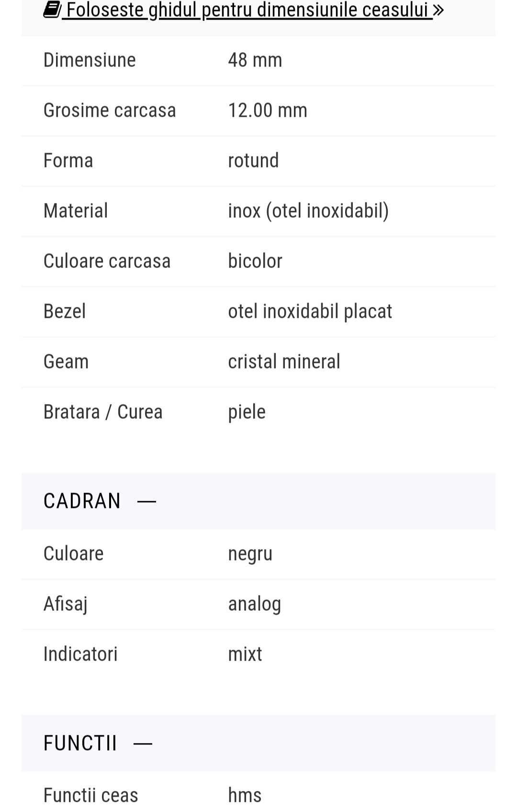Click the Geam cristal mineral value
Image resolution: width=517 pixels, height=812 pixels.
[x=284, y=361]
